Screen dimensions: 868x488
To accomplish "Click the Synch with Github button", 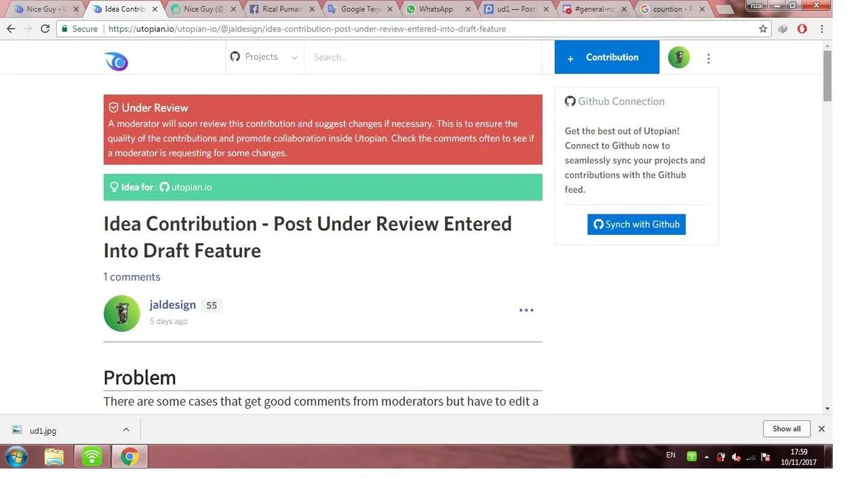I will (636, 225).
